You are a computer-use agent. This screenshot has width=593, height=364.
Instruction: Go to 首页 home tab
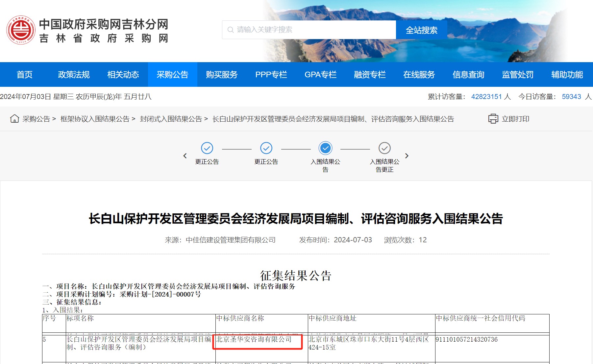[25, 75]
